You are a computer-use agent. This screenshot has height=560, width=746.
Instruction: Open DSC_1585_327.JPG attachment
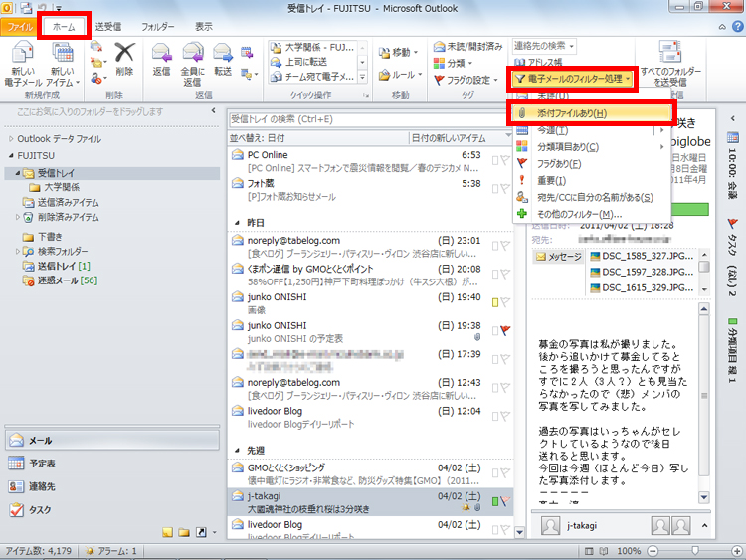(x=642, y=256)
